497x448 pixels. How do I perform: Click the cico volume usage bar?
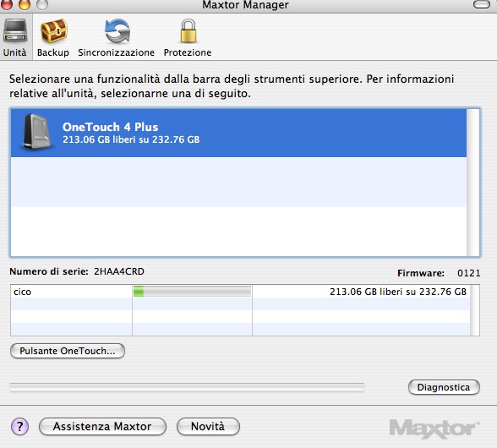click(x=192, y=292)
